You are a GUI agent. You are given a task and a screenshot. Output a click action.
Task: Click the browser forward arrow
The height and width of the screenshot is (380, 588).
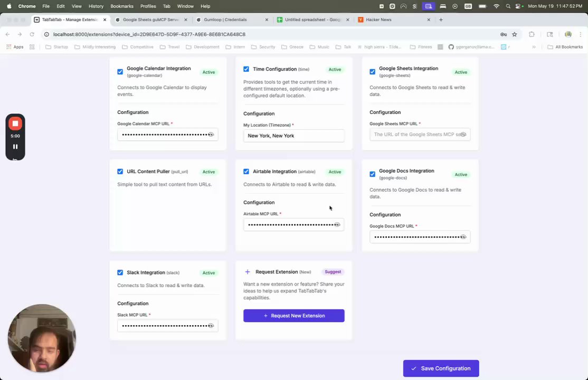pyautogui.click(x=20, y=34)
